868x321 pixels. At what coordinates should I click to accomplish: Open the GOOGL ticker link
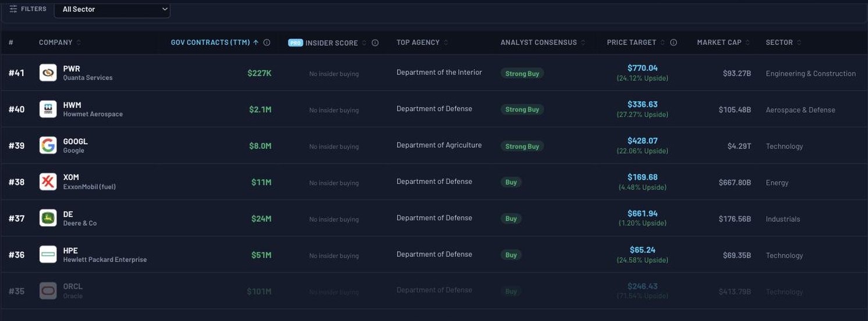pyautogui.click(x=76, y=141)
